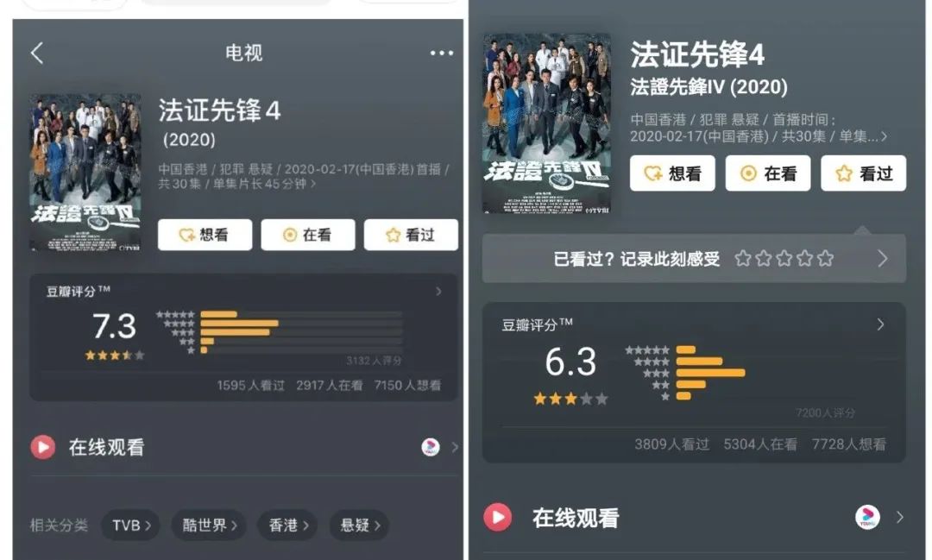The image size is (932, 560).
Task: Open the streaming provider logo in the right panel
Action: pyautogui.click(x=868, y=517)
